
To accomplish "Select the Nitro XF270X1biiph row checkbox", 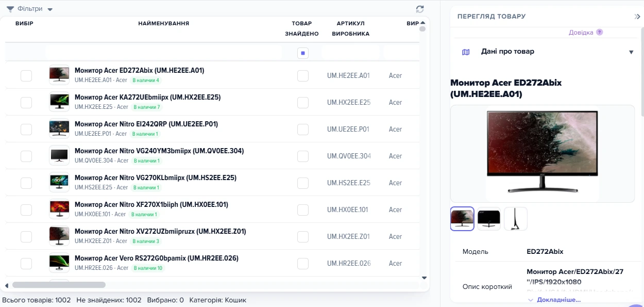I will (x=26, y=210).
